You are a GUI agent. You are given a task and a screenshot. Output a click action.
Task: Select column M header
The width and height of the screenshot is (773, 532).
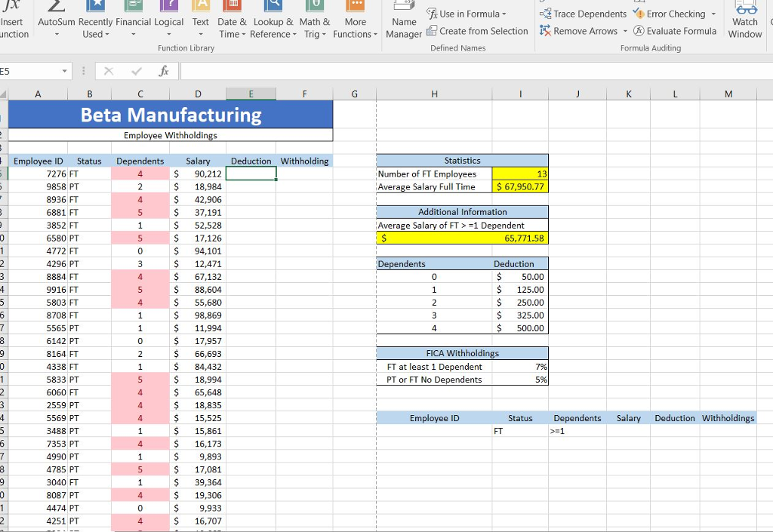click(728, 94)
